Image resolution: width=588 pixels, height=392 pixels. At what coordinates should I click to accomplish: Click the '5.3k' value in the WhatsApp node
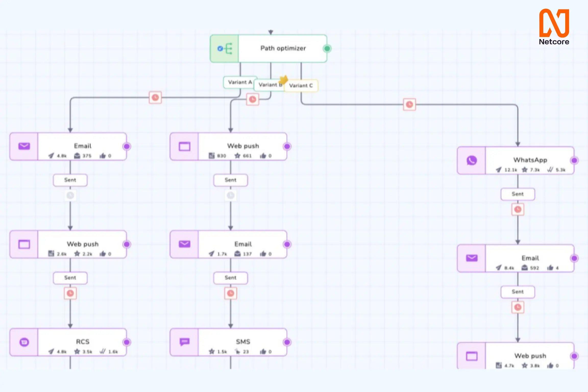click(x=560, y=170)
